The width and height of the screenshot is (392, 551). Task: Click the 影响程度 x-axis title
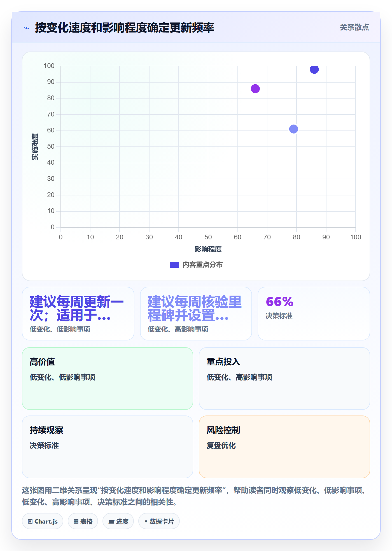coord(208,249)
